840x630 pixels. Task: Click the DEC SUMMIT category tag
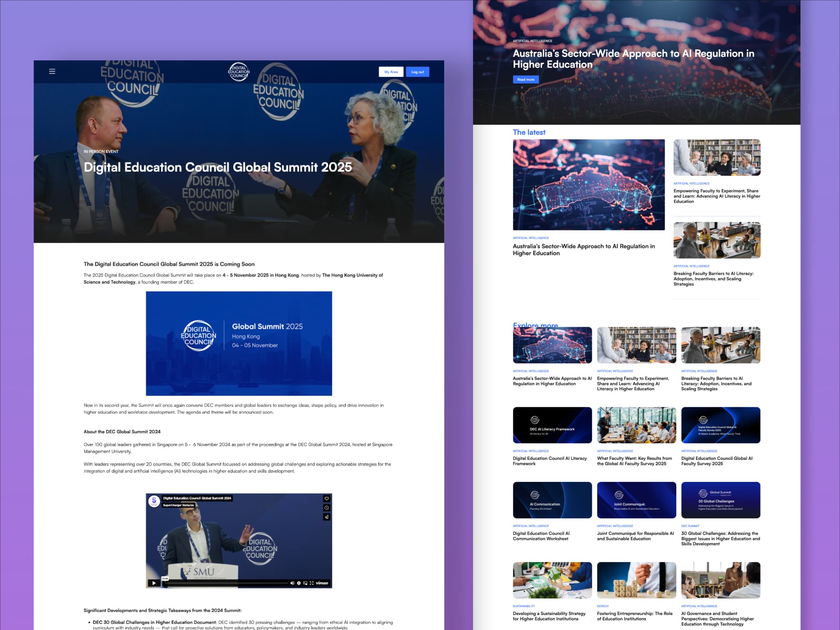tap(690, 526)
